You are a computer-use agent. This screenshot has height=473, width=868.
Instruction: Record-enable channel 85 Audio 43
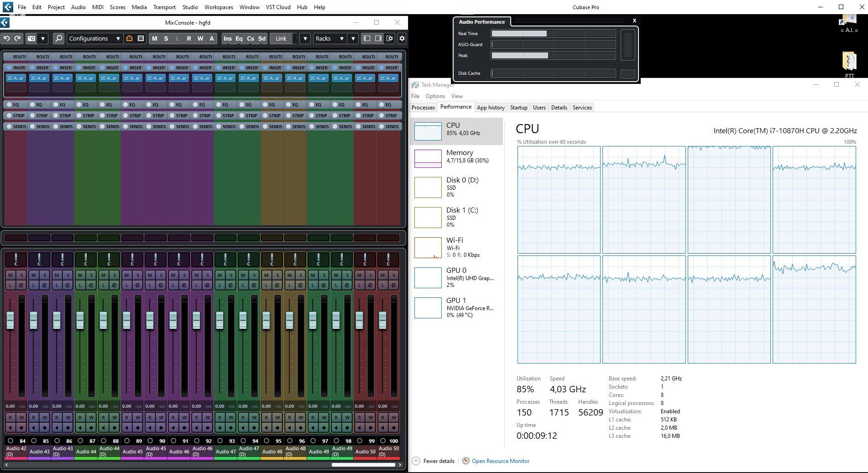(x=45, y=428)
